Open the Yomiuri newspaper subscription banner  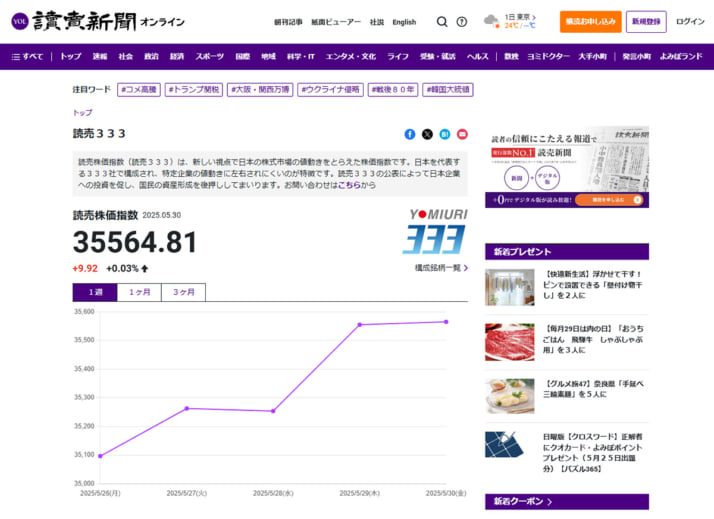coord(567,167)
